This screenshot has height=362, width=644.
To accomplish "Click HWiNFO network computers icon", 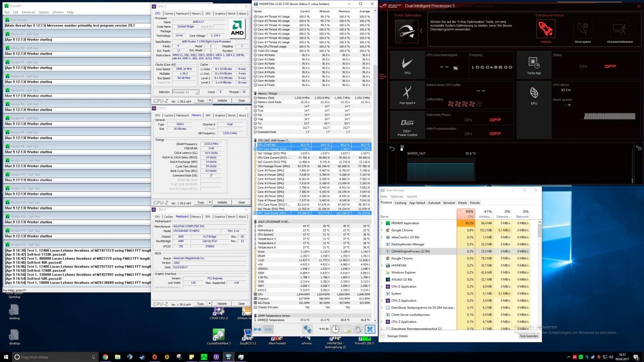I will coord(307,329).
